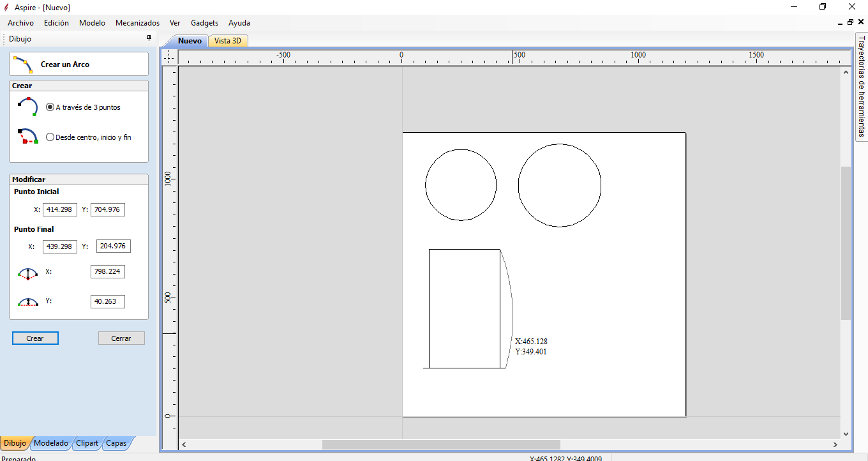Open the Archivo menu
This screenshot has width=868, height=461.
tap(21, 23)
